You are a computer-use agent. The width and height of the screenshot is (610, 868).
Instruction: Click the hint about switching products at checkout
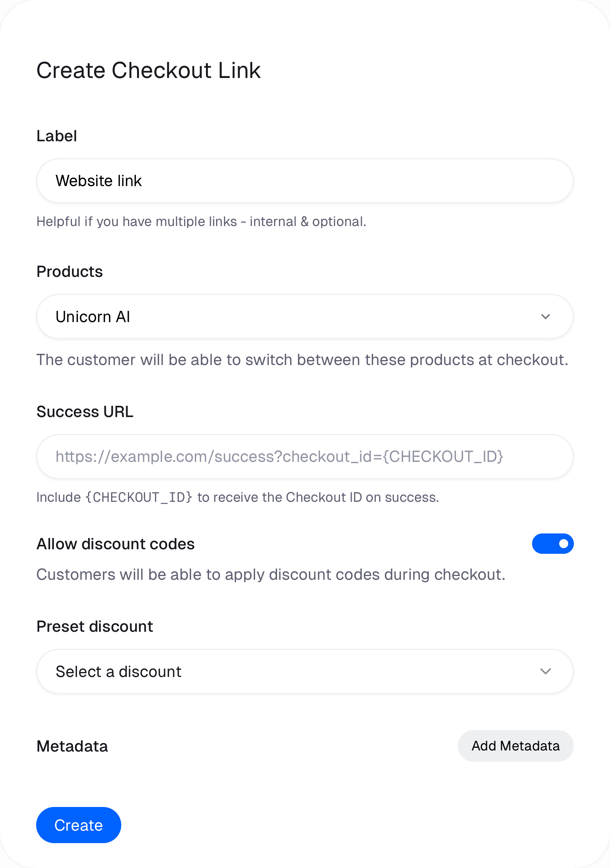[x=302, y=359]
